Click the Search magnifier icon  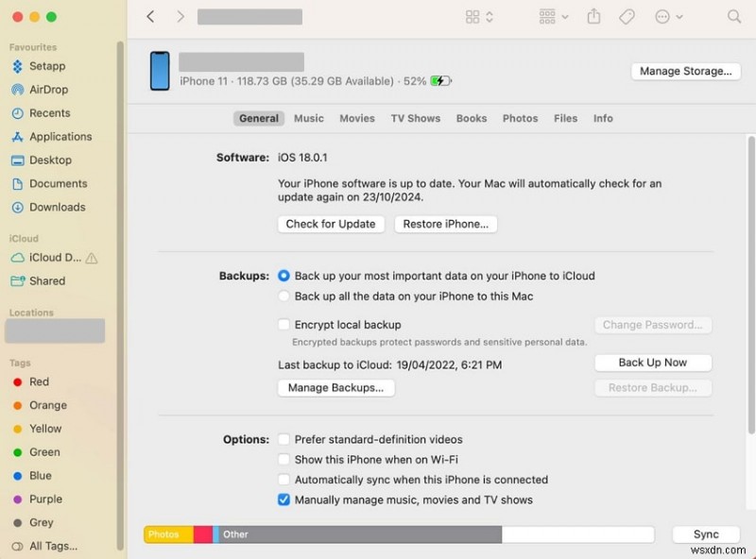click(734, 17)
